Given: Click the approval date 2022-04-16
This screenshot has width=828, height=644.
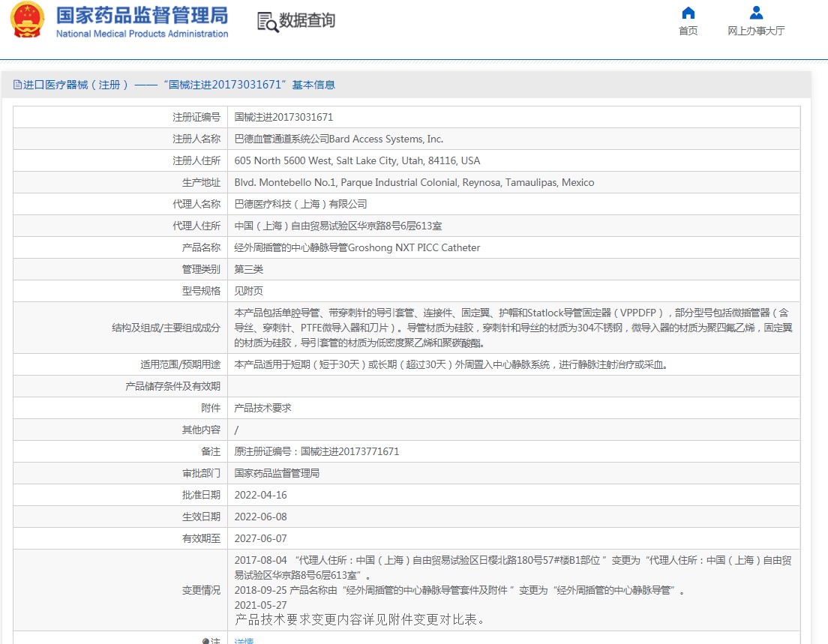Looking at the screenshot, I should [261, 495].
